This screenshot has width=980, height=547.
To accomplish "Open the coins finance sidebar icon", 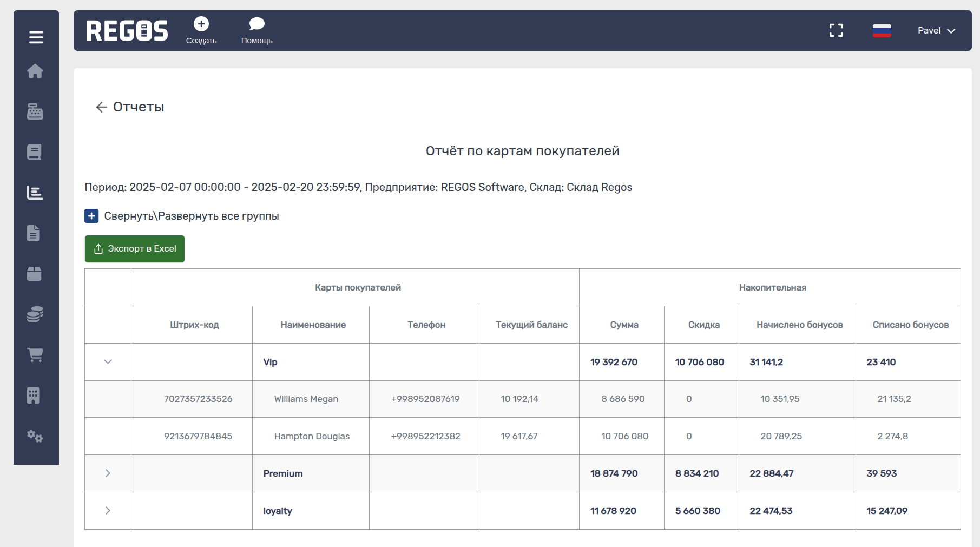I will coord(35,314).
